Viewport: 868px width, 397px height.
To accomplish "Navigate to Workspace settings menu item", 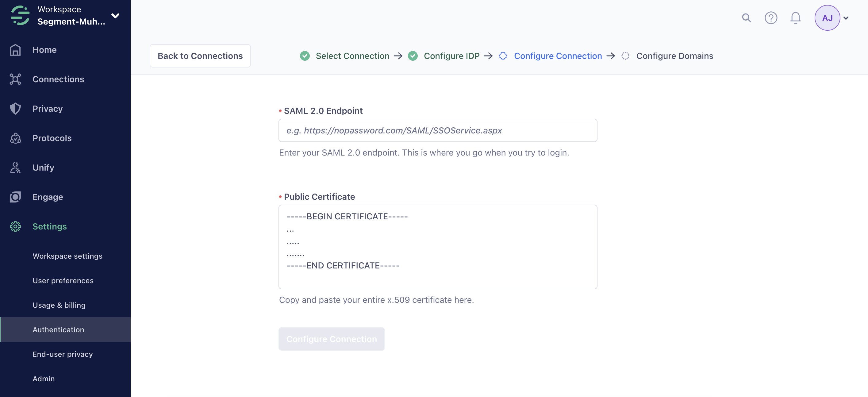I will coord(67,256).
